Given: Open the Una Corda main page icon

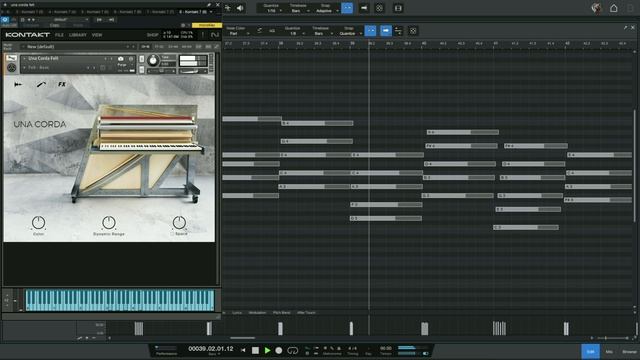Looking at the screenshot, I should (x=18, y=84).
